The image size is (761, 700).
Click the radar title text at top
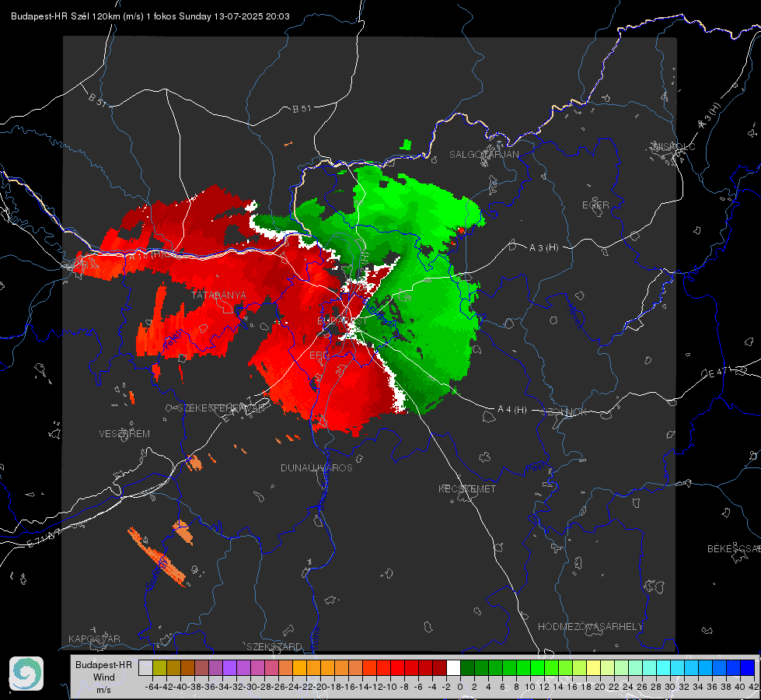(x=150, y=16)
